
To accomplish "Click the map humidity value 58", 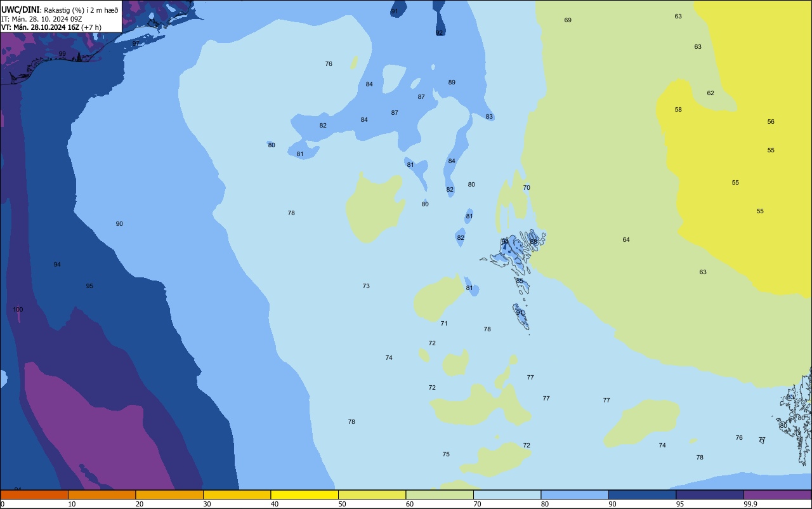I will pyautogui.click(x=678, y=110).
